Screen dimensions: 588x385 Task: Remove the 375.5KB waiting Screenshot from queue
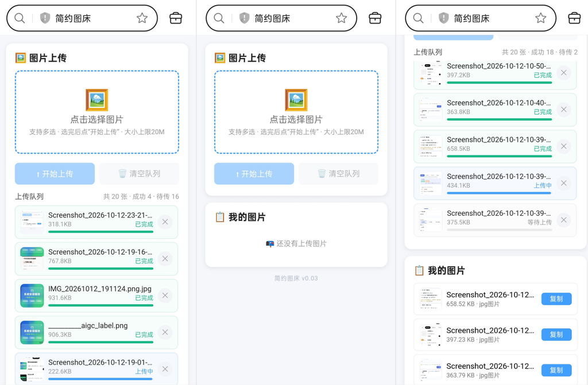[564, 220]
